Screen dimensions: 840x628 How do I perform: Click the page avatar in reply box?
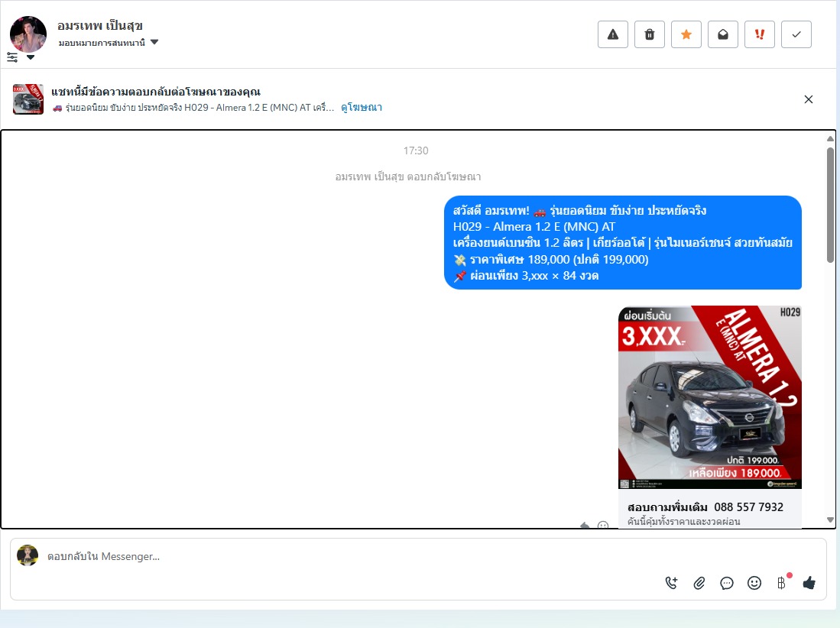(28, 555)
